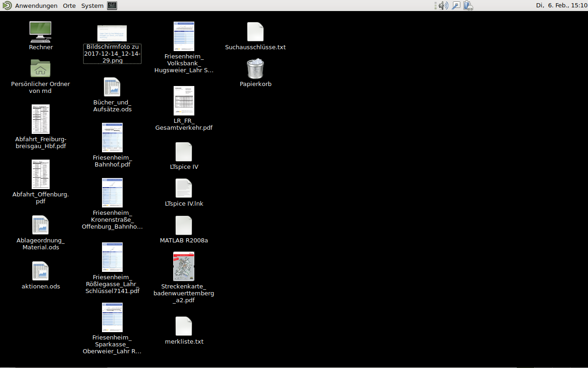Select the Bildschirmfoto PNG thumbnail

pyautogui.click(x=112, y=33)
